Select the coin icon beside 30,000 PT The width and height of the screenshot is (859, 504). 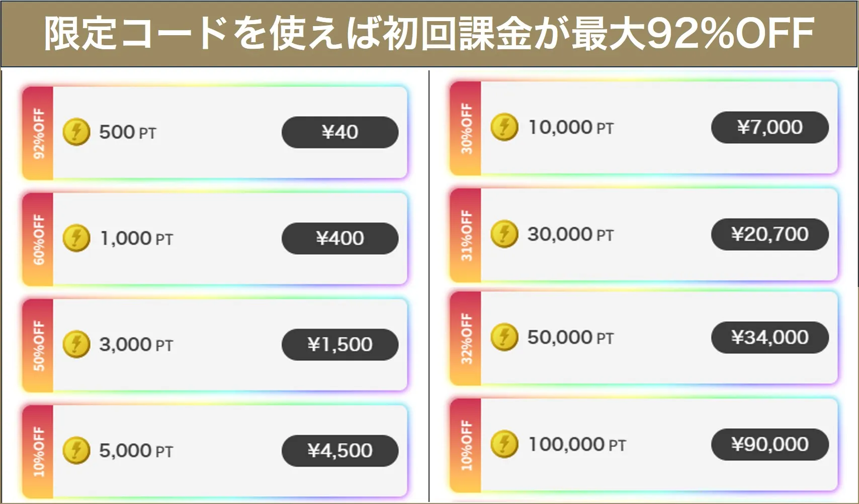[x=504, y=234]
